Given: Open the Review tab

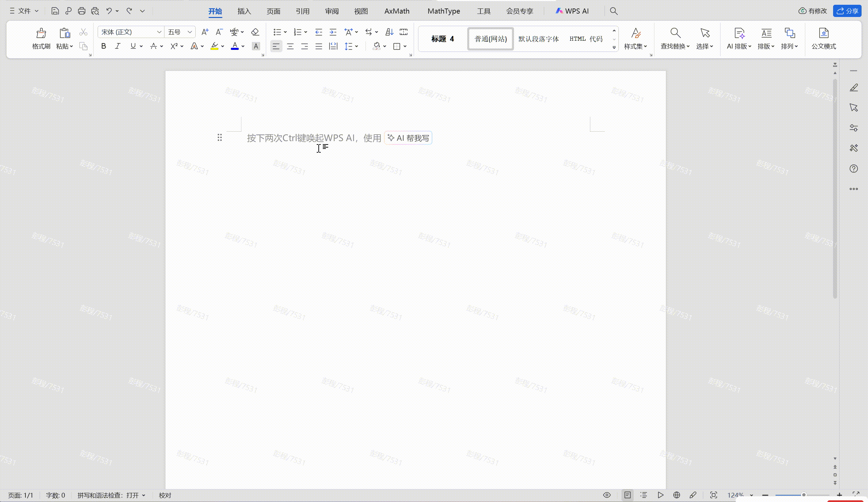Looking at the screenshot, I should [332, 11].
